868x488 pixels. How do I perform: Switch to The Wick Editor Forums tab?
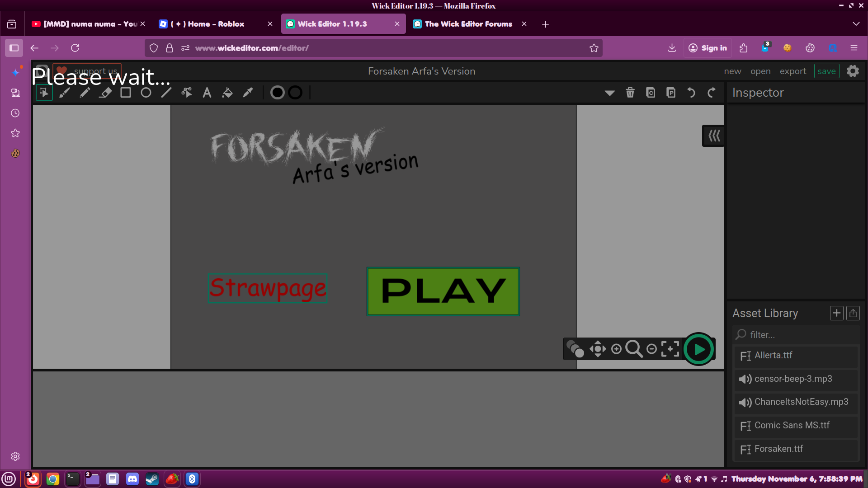tap(468, 24)
